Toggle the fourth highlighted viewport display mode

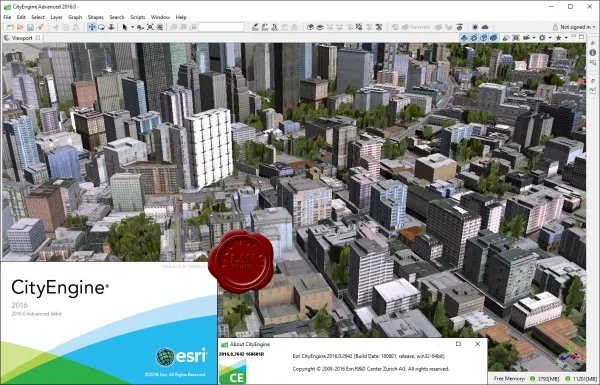tap(494, 38)
